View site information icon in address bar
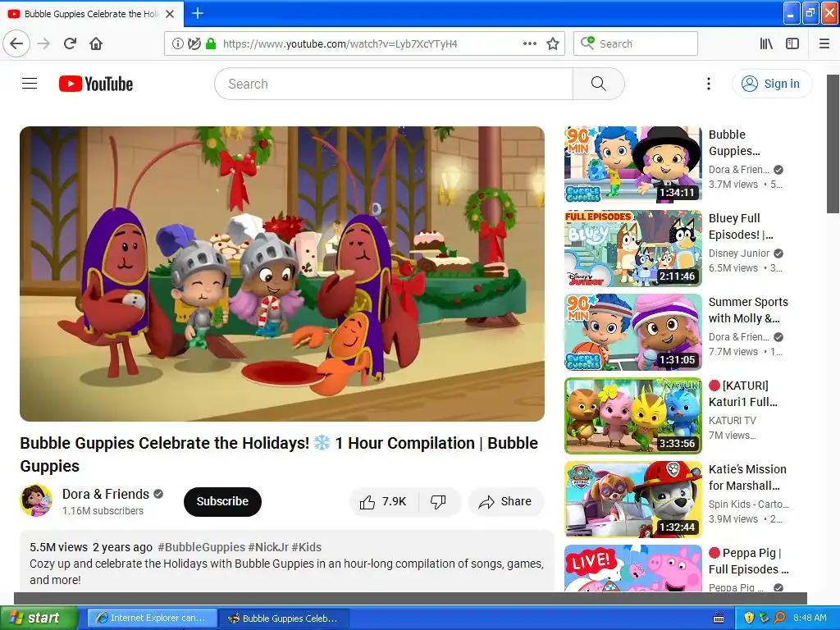 coord(177,43)
